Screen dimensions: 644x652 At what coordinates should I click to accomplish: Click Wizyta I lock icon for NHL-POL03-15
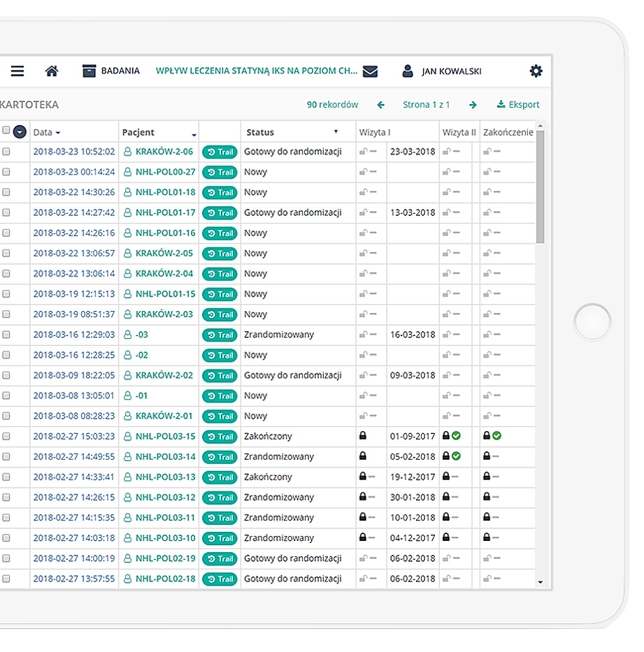363,436
